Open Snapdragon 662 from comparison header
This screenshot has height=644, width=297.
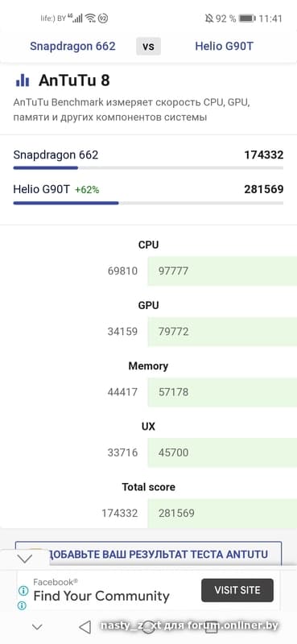pos(72,46)
